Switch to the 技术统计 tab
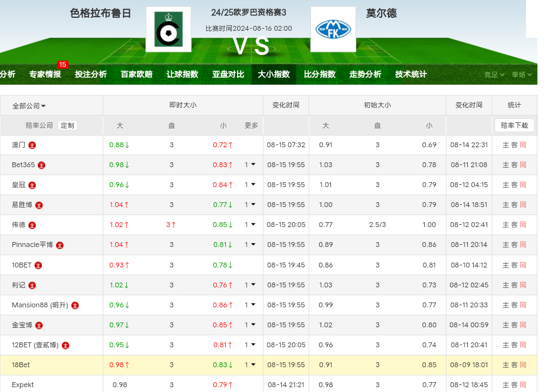 point(411,74)
